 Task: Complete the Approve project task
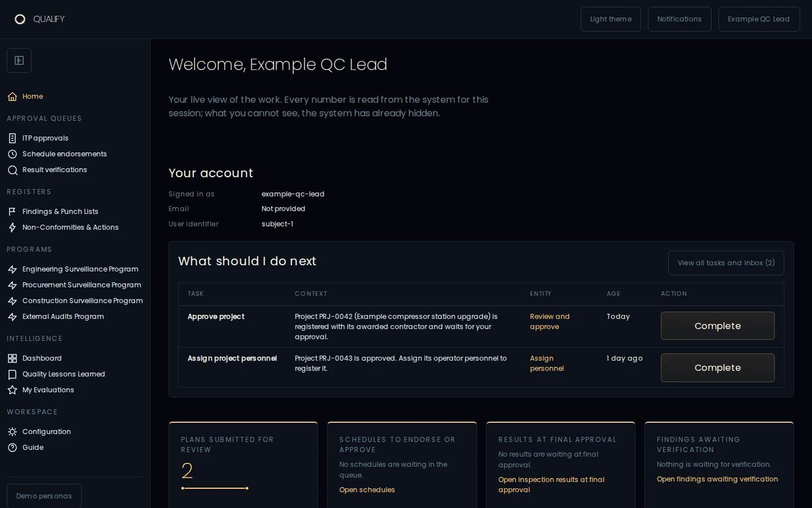[x=717, y=326]
